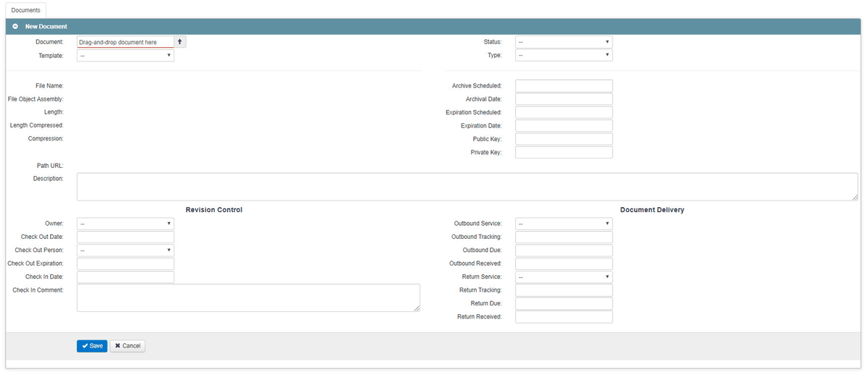The width and height of the screenshot is (868, 375).
Task: Focus the Outbound Received field
Action: point(564,264)
